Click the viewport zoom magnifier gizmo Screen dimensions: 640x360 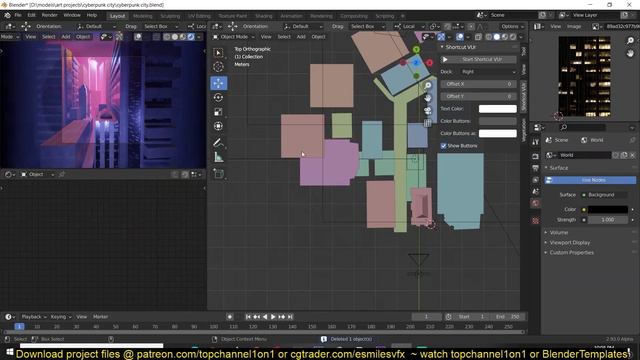[427, 85]
